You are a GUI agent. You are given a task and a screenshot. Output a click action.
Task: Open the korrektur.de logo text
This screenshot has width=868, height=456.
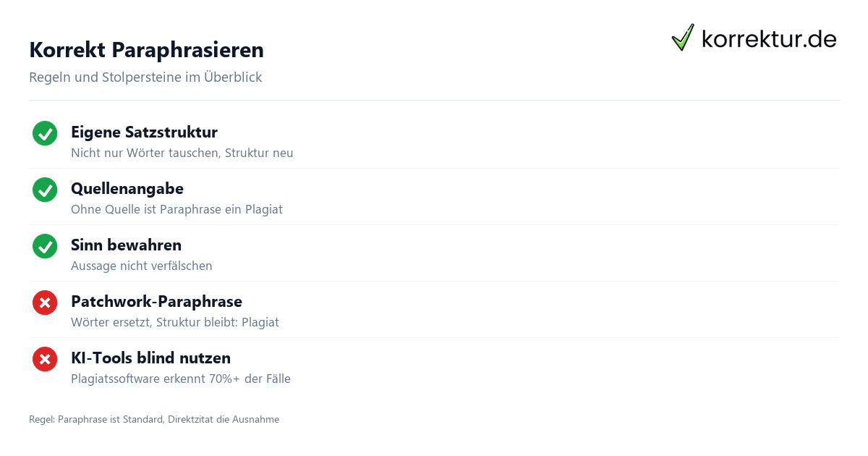click(x=769, y=39)
